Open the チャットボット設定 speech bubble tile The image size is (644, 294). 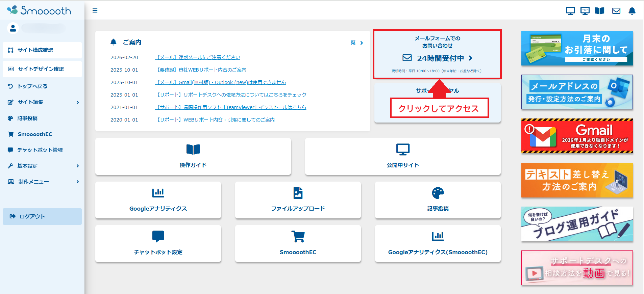(158, 243)
